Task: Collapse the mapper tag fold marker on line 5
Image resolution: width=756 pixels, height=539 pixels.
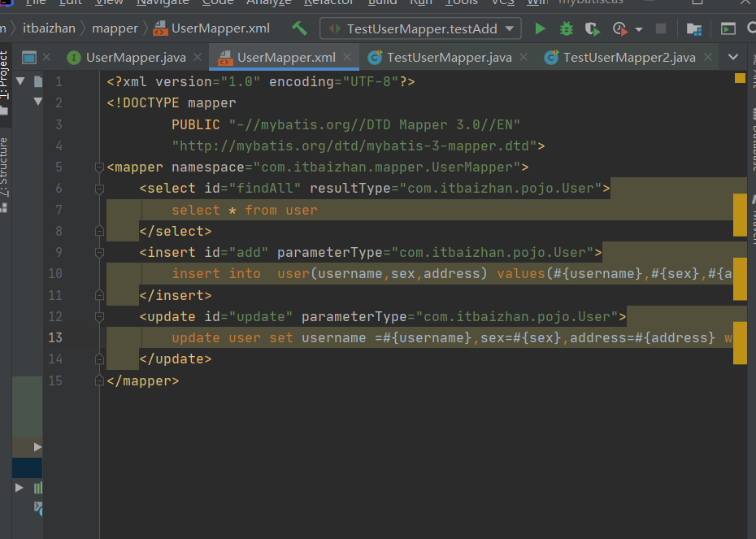Action: click(x=99, y=167)
